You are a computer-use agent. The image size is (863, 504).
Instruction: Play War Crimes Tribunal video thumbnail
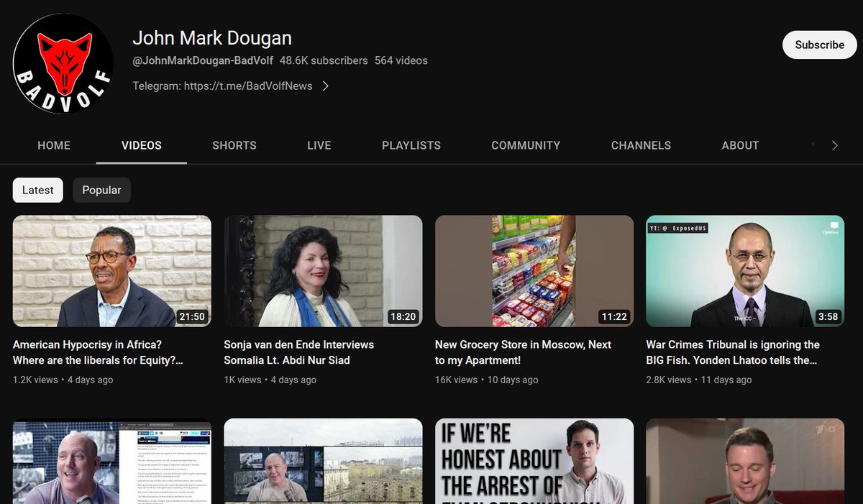pyautogui.click(x=746, y=271)
